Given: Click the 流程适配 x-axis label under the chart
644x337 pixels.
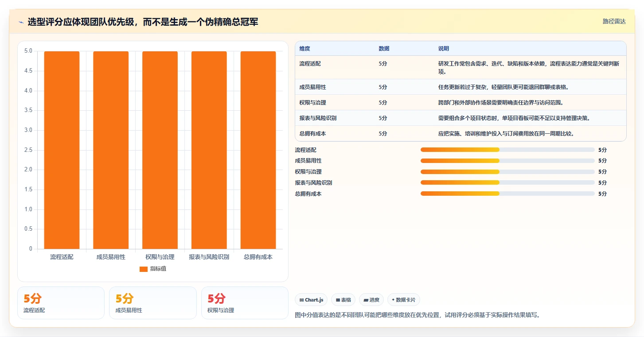Looking at the screenshot, I should click(62, 257).
